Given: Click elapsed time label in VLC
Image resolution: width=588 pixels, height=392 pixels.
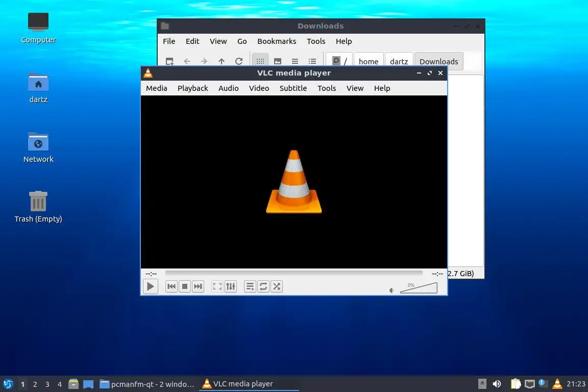Looking at the screenshot, I should [x=151, y=274].
